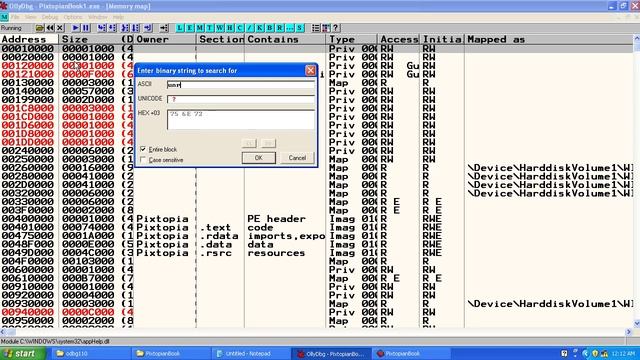
Task: Select the 00401000 memory row address
Action: point(27,227)
